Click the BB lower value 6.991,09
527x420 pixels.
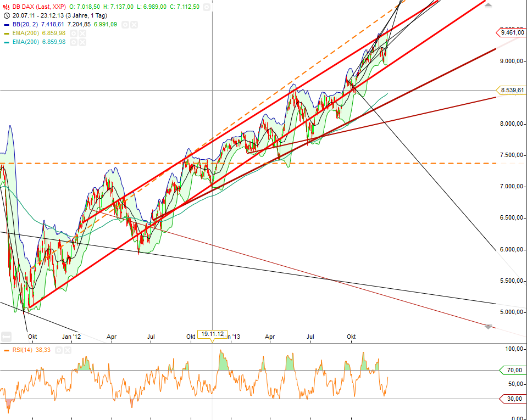point(105,25)
